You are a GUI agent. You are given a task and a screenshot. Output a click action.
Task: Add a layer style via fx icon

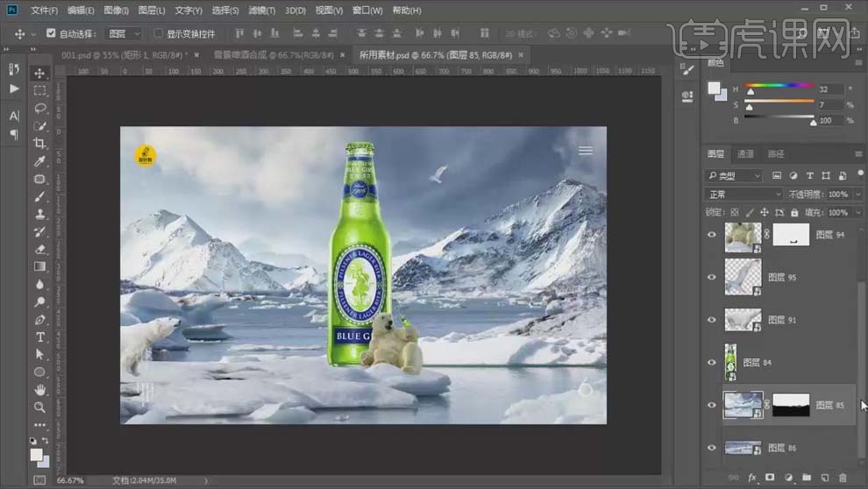[752, 478]
